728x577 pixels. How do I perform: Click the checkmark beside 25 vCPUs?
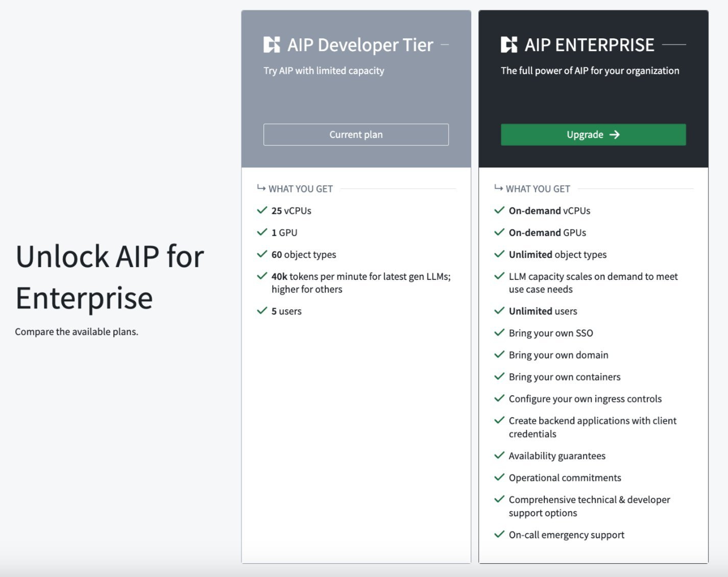pyautogui.click(x=262, y=210)
